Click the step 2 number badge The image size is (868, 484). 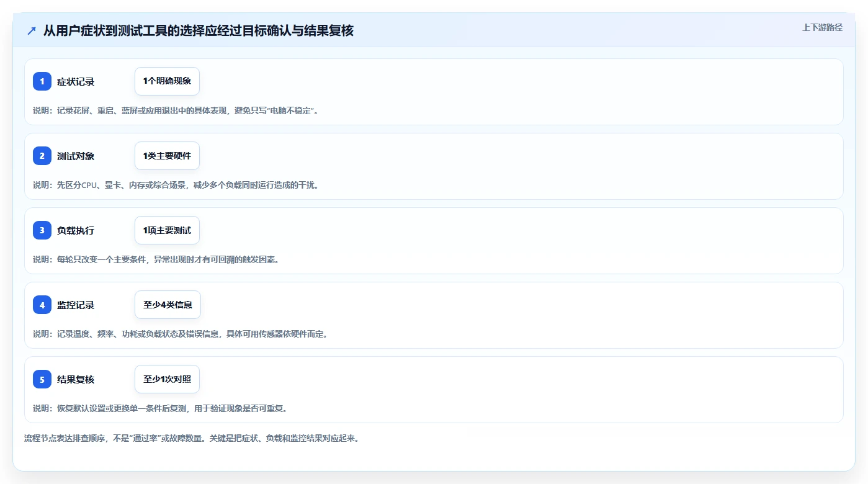click(42, 156)
